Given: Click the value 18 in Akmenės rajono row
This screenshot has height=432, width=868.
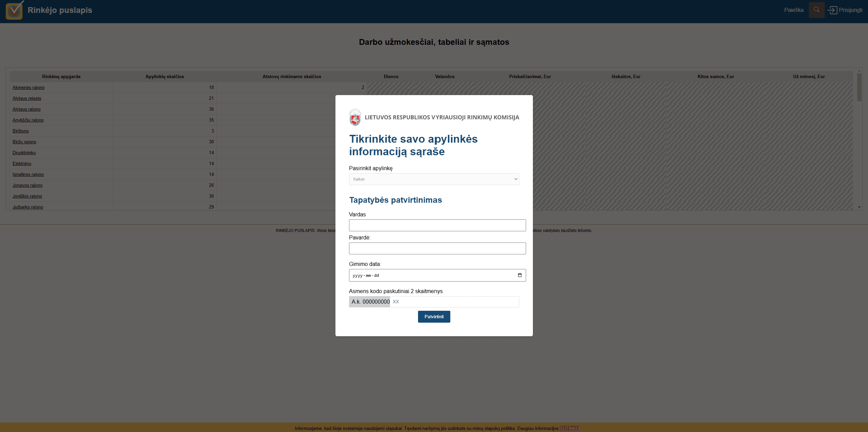Looking at the screenshot, I should click(x=211, y=87).
